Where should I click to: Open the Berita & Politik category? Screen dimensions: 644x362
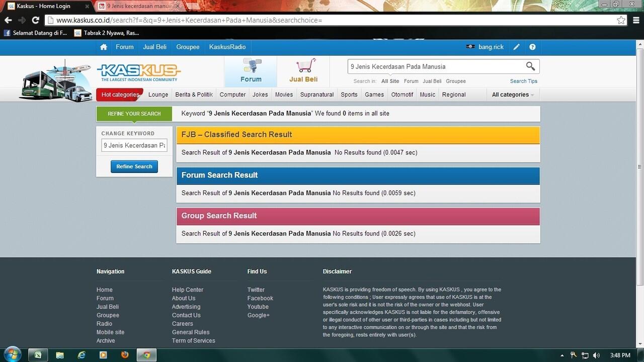pos(194,95)
